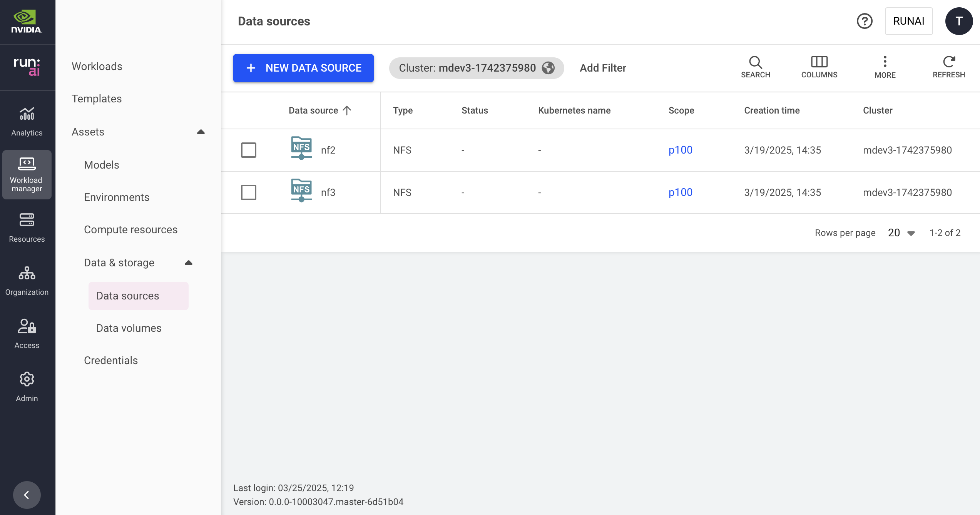Refresh the data sources table
The height and width of the screenshot is (515, 980).
(x=948, y=62)
